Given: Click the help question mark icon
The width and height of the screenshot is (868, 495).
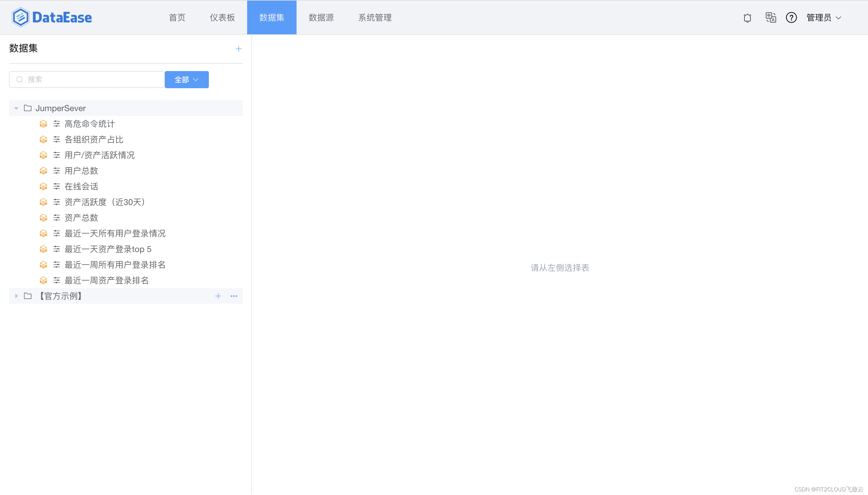Looking at the screenshot, I should [x=791, y=17].
